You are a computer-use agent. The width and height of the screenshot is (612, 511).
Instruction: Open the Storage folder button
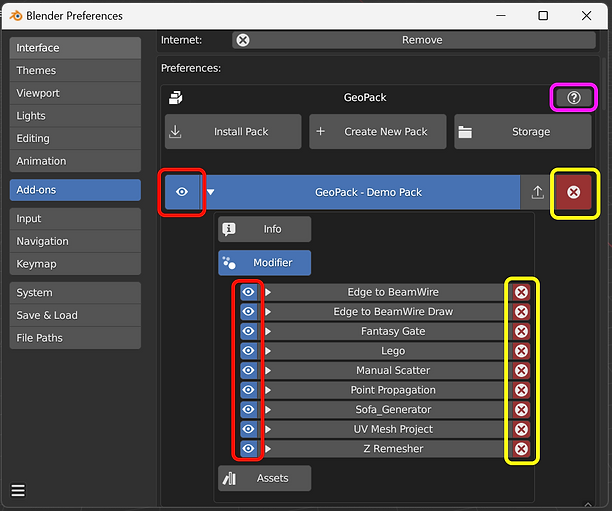523,132
